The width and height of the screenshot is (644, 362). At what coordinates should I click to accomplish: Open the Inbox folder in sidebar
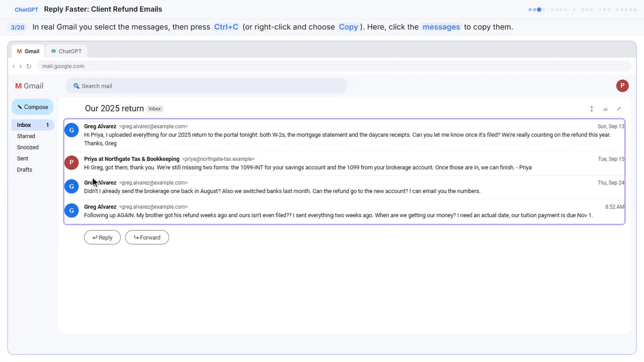[x=33, y=125]
